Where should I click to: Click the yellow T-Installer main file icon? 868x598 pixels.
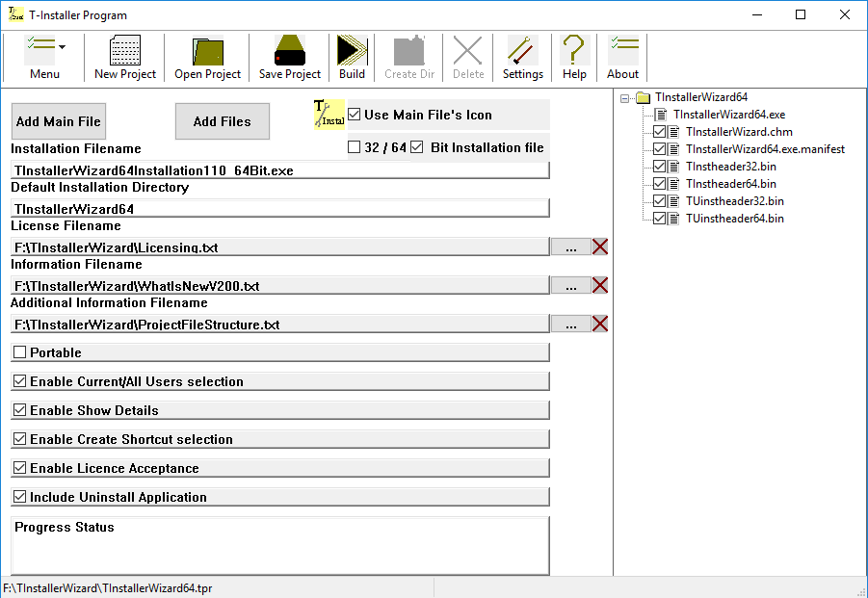329,115
